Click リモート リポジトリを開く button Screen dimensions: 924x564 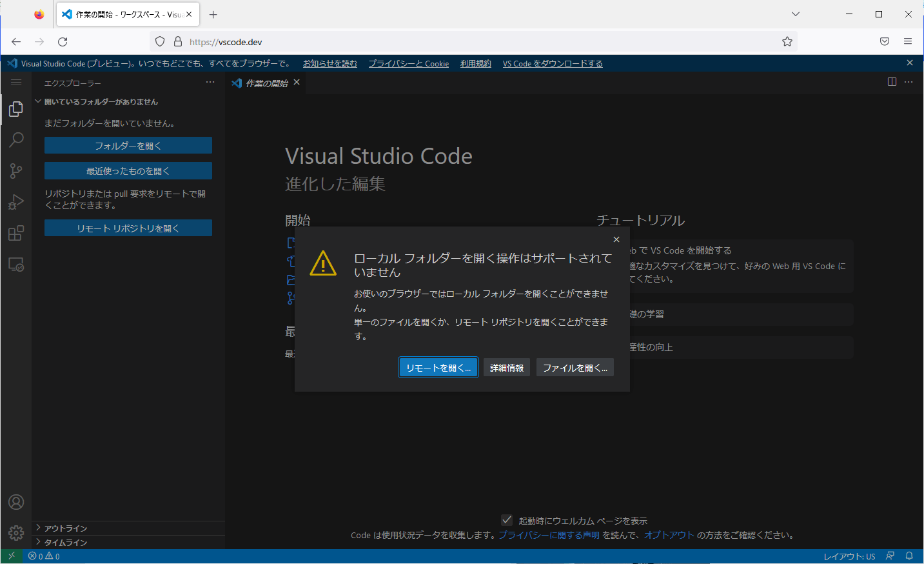coord(128,228)
